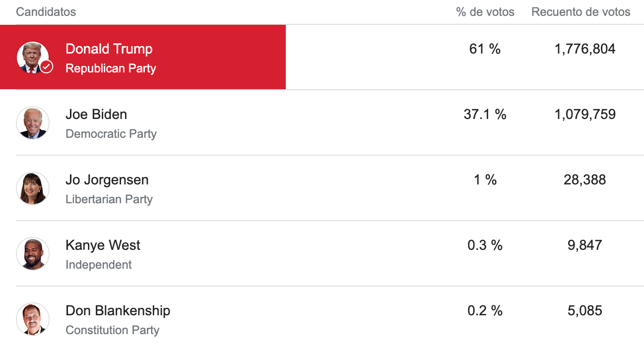
Task: Click the Candidatos column header
Action: [x=46, y=12]
